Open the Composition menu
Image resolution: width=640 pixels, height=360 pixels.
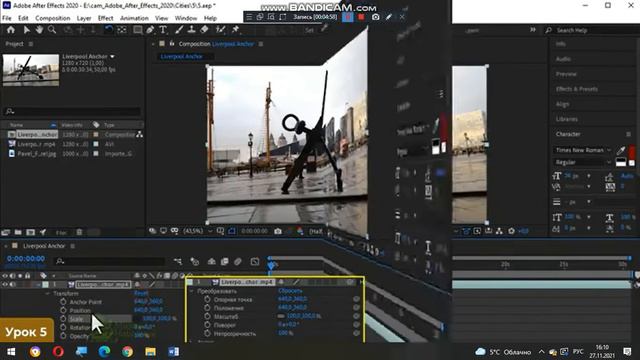click(53, 18)
